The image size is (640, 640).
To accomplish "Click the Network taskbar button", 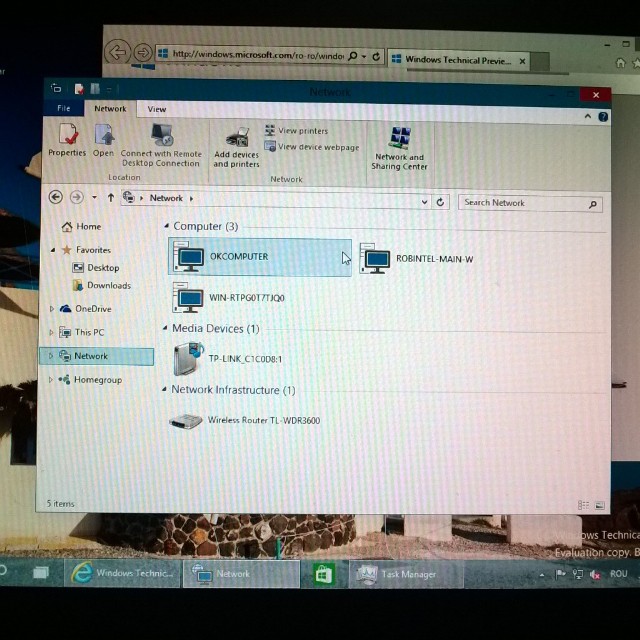I will click(241, 574).
